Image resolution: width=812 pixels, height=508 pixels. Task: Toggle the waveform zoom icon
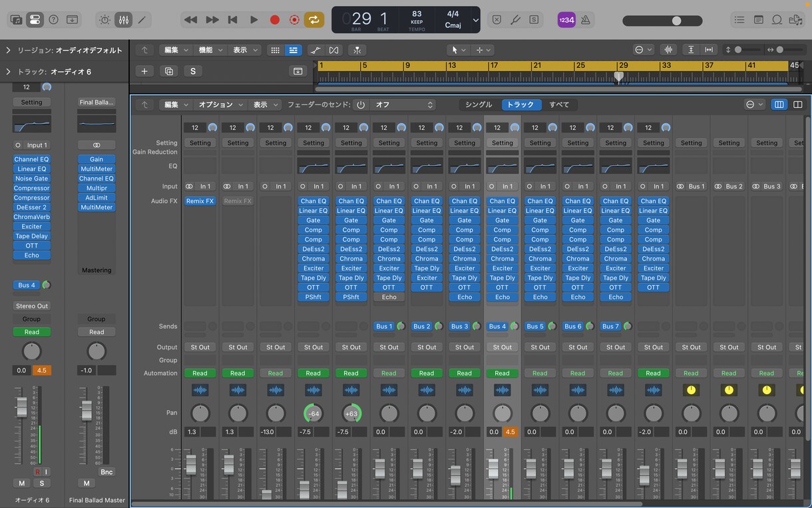[x=668, y=50]
